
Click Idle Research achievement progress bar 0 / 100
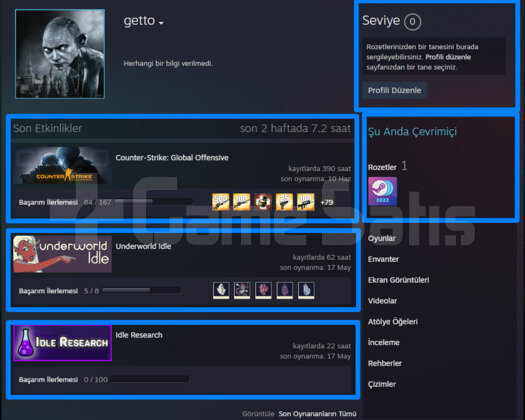click(x=149, y=379)
